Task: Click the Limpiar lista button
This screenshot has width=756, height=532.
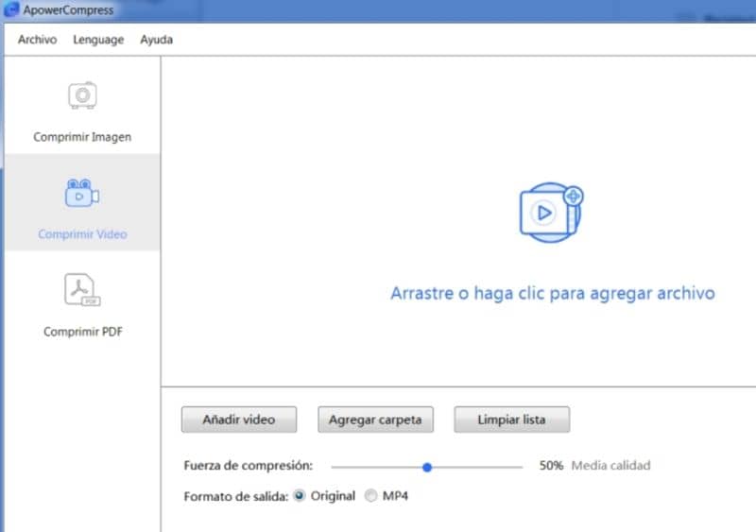Action: 511,420
